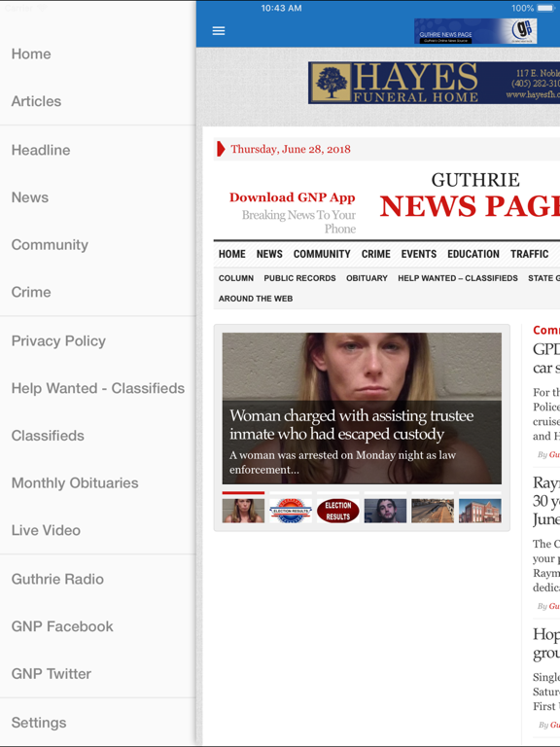Tap the hamburger menu icon
560x747 pixels.
(x=219, y=31)
